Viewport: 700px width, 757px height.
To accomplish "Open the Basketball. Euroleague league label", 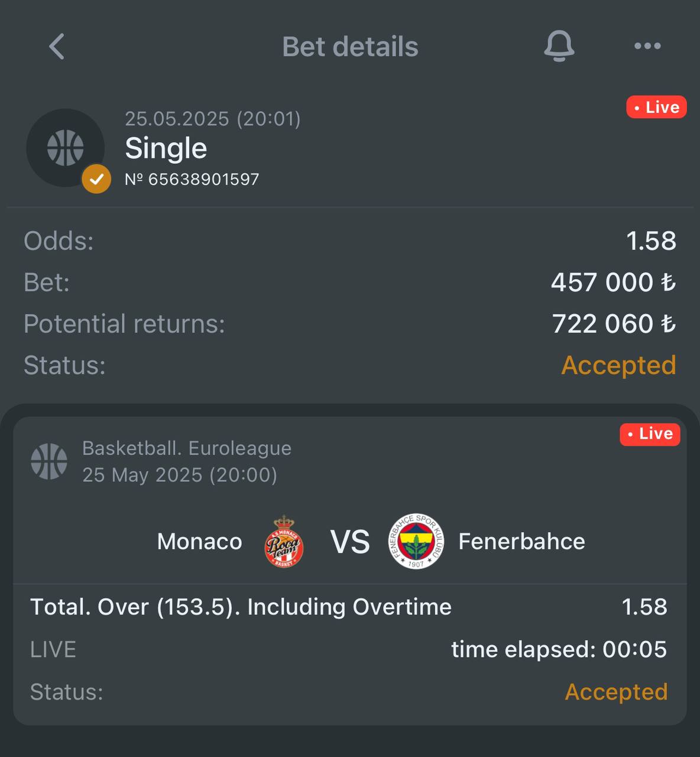I will pos(187,448).
